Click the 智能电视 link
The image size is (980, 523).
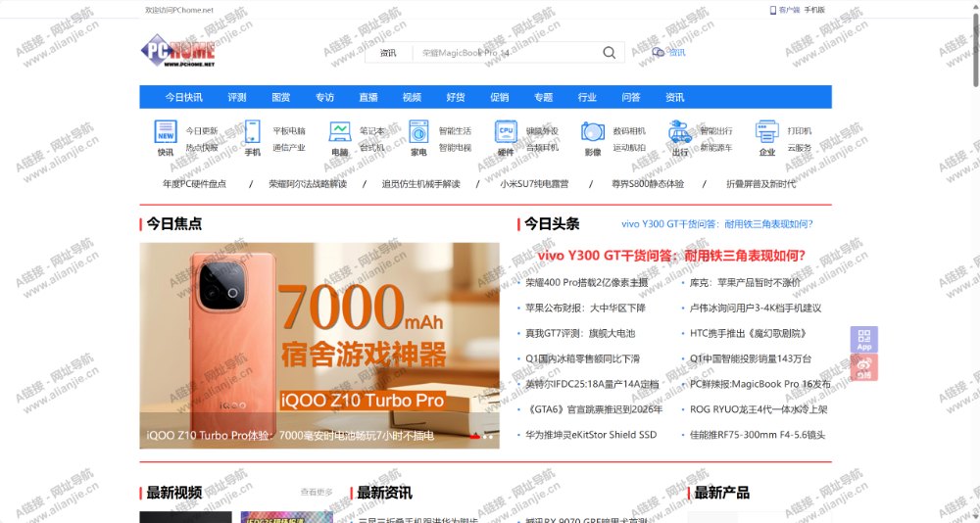tap(455, 148)
